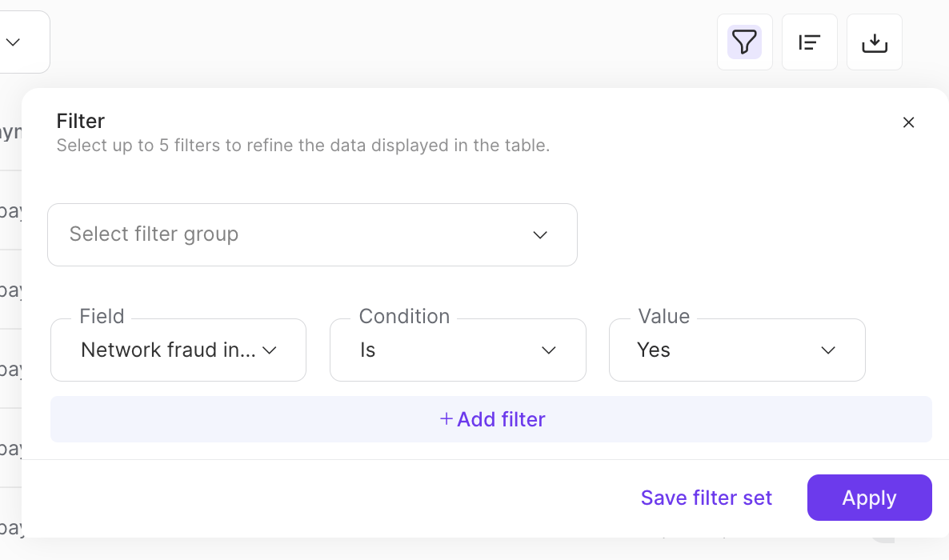949x560 pixels.
Task: Open the sort options icon
Action: (809, 42)
